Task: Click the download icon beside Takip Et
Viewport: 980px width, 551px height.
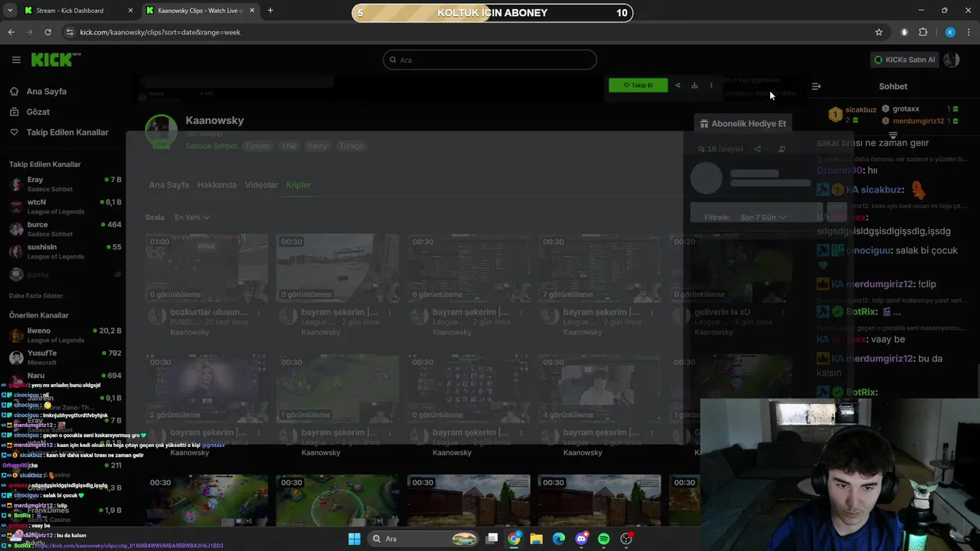Action: [x=694, y=85]
